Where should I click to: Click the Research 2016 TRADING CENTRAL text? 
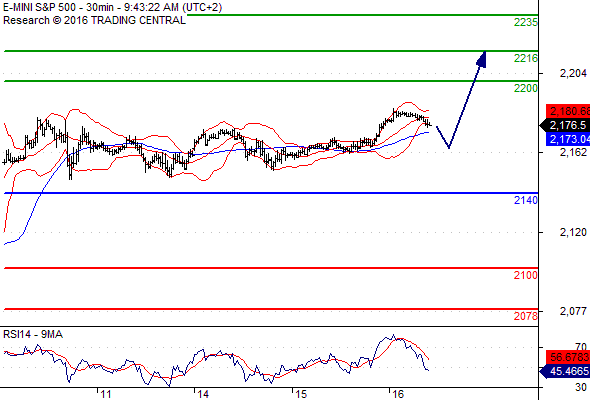coord(94,20)
